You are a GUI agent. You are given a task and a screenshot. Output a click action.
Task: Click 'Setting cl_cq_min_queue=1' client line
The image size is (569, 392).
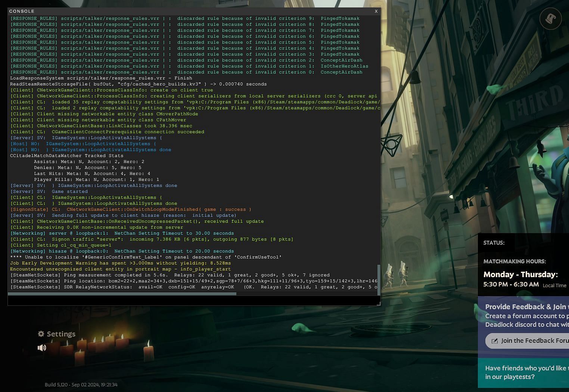click(60, 245)
